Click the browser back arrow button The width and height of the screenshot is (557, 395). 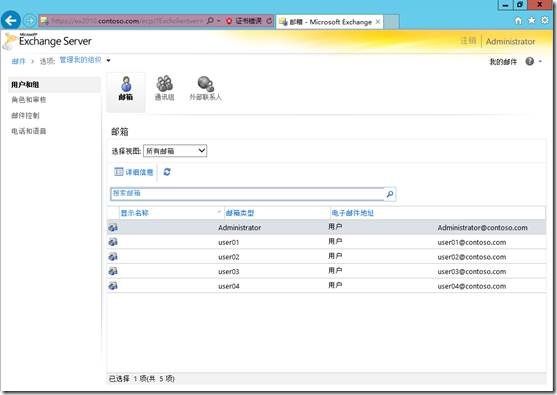[x=11, y=21]
